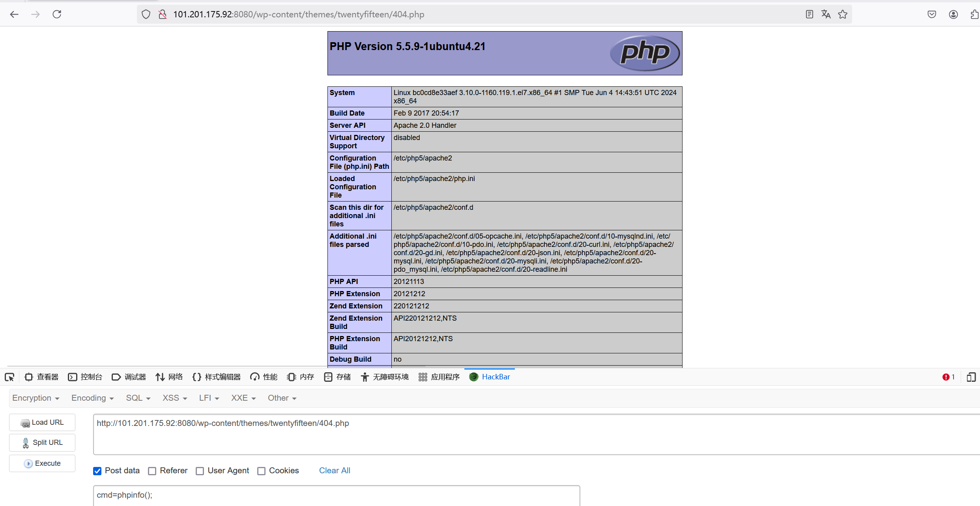The width and height of the screenshot is (980, 506).
Task: Open Pocket save icon
Action: (932, 15)
